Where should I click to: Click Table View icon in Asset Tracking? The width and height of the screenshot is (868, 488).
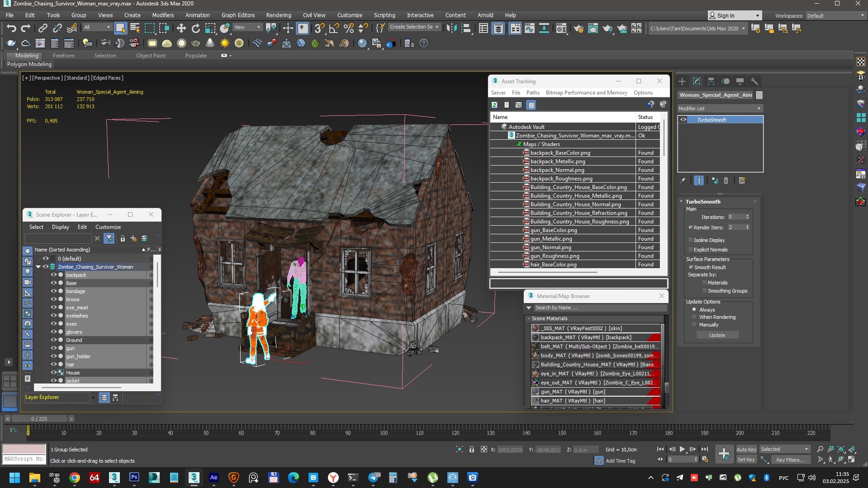(531, 105)
